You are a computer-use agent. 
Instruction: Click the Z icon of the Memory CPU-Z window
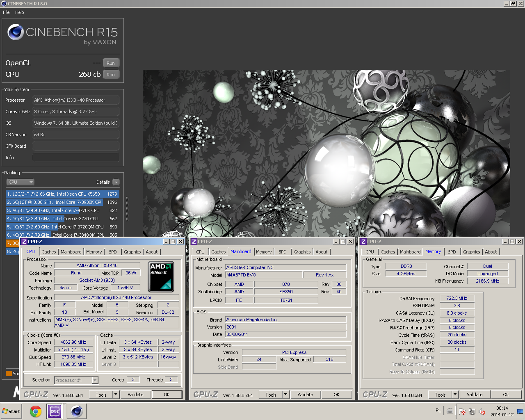tap(363, 242)
